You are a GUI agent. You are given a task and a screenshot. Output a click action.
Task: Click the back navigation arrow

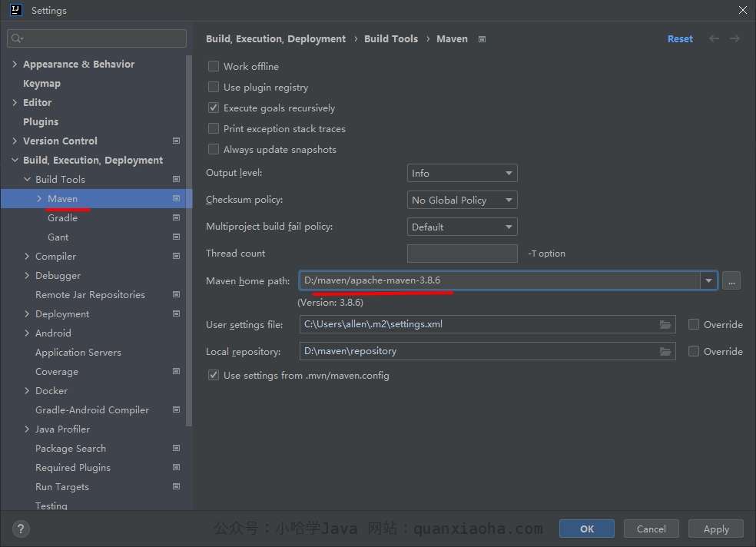tap(714, 38)
